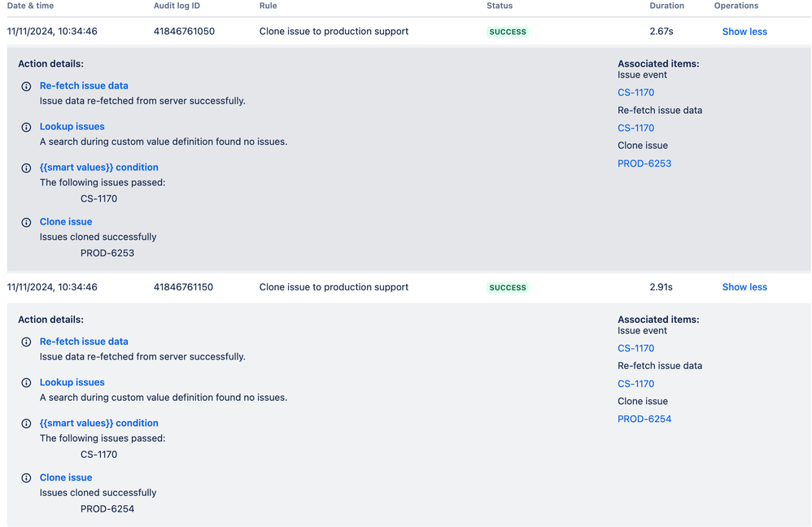
Task: Click info icon beside first Re-fetch issue data
Action: pos(26,86)
